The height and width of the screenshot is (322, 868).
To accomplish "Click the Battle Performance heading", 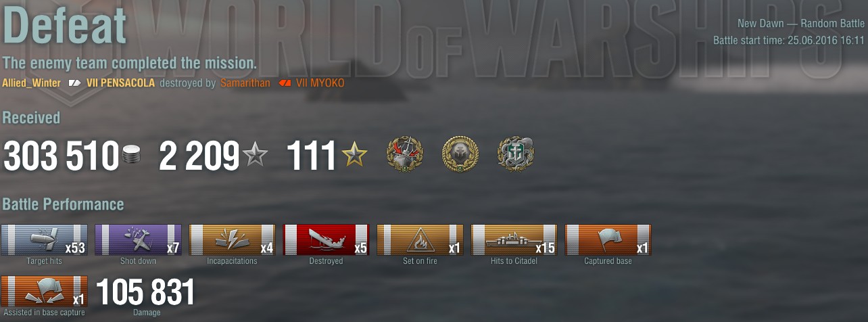I will click(63, 204).
